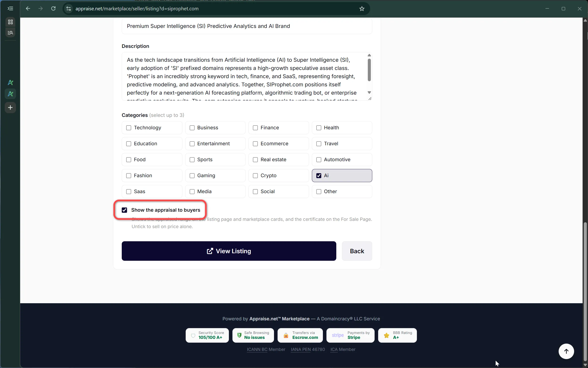Click the browser back arrow
Screen dimensions: 588x368
pos(28,9)
